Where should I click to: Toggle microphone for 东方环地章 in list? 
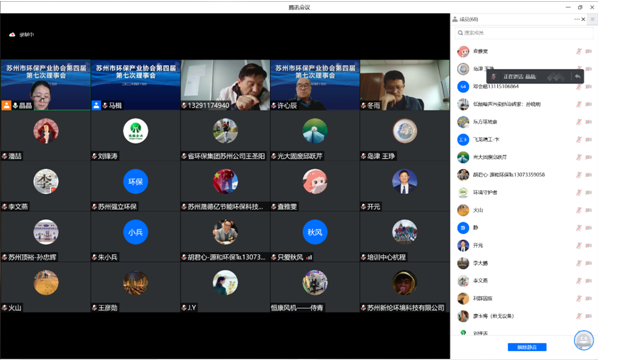[x=579, y=122]
